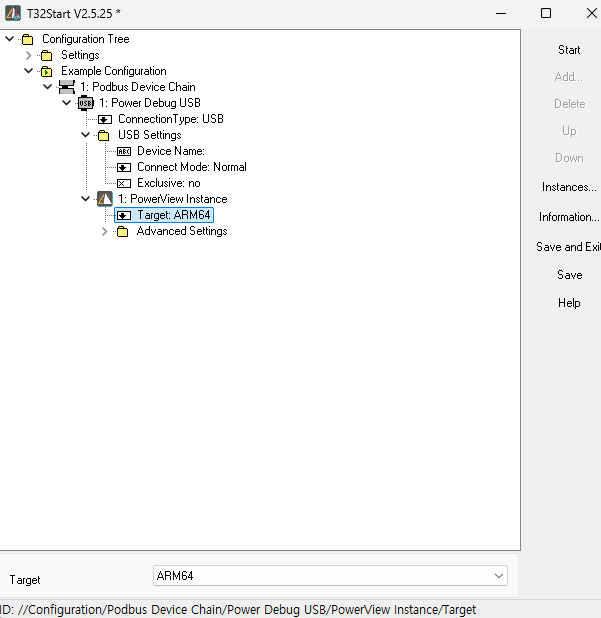Click the Up button
601x618 pixels.
click(569, 131)
